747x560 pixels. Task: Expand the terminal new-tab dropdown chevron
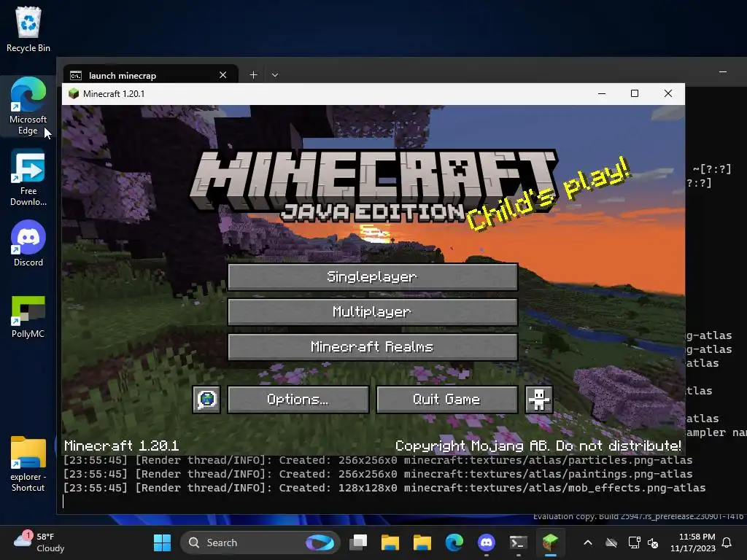pos(275,75)
